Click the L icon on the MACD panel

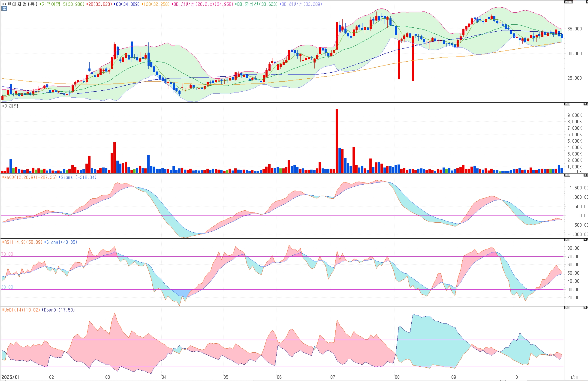click(x=566, y=175)
